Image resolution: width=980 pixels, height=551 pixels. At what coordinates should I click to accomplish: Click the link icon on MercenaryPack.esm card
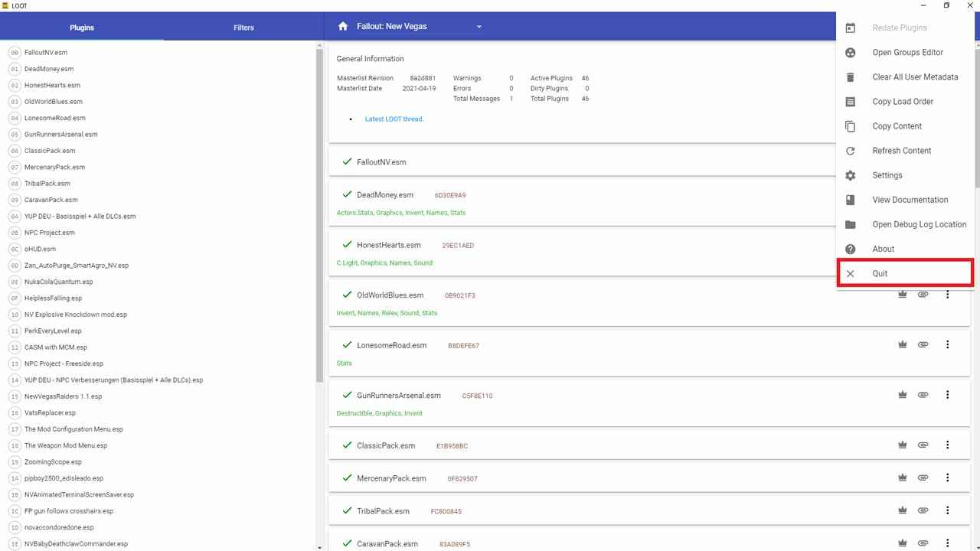coord(923,478)
